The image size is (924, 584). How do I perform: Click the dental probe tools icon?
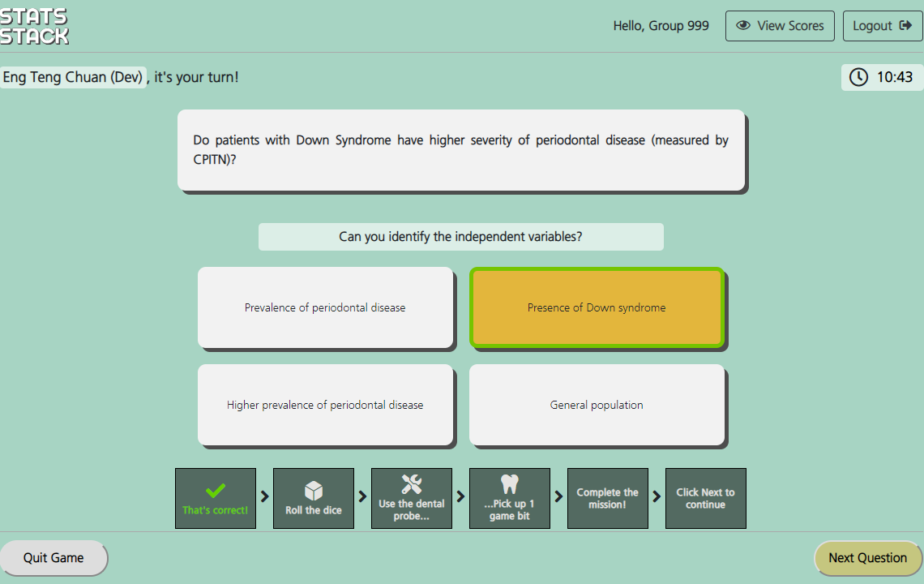point(412,484)
